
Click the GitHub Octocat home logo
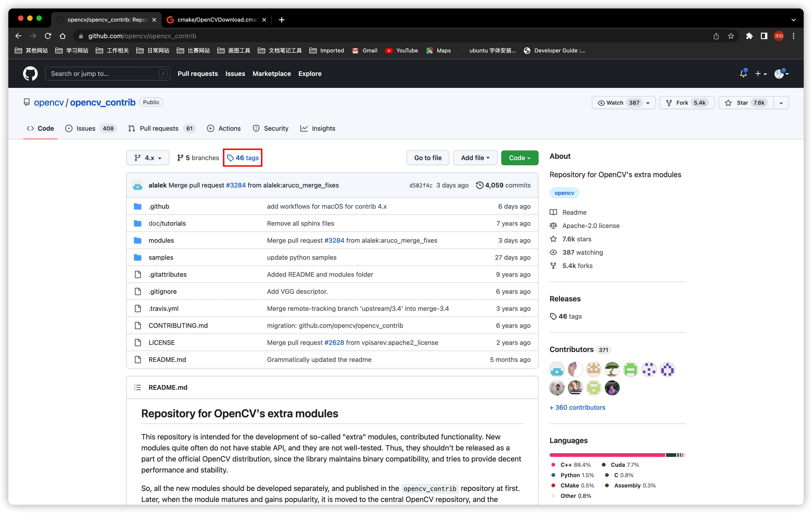click(30, 73)
